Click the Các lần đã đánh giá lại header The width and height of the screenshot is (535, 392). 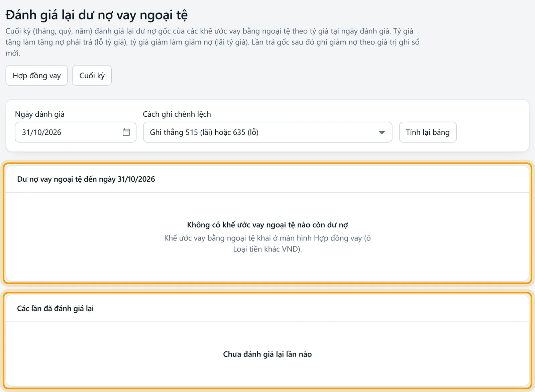55,308
